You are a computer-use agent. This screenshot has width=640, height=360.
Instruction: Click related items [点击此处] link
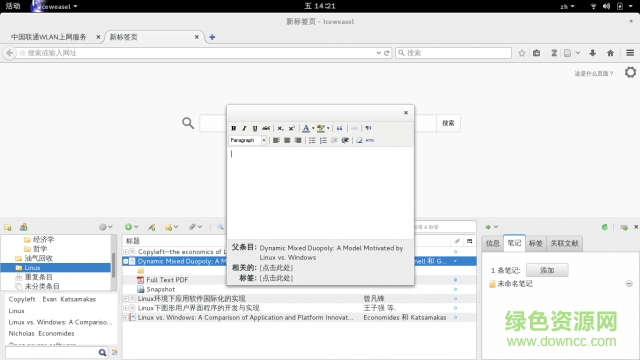(276, 268)
